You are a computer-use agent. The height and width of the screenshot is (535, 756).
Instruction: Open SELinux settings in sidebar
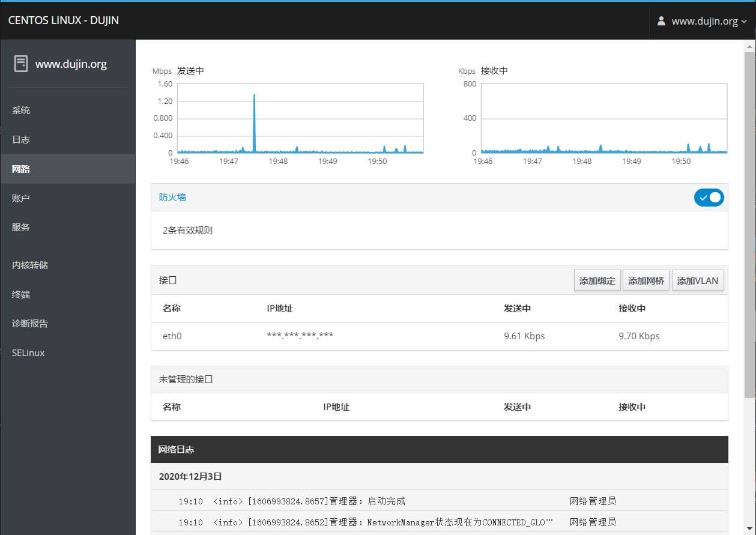[x=28, y=353]
